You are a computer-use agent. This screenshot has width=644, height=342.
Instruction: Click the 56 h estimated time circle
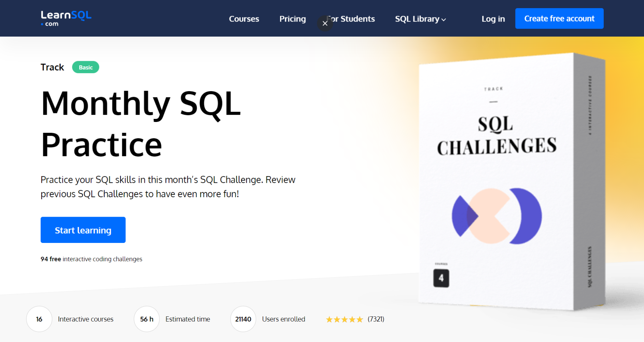point(147,319)
